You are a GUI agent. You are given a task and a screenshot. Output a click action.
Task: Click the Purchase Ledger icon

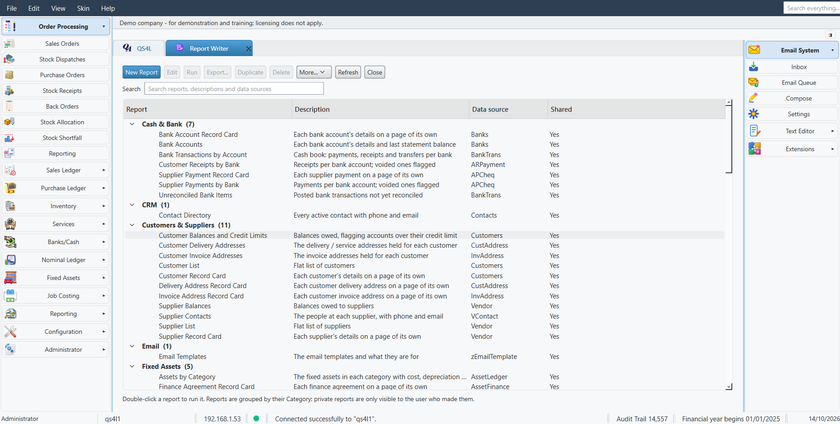coord(10,188)
